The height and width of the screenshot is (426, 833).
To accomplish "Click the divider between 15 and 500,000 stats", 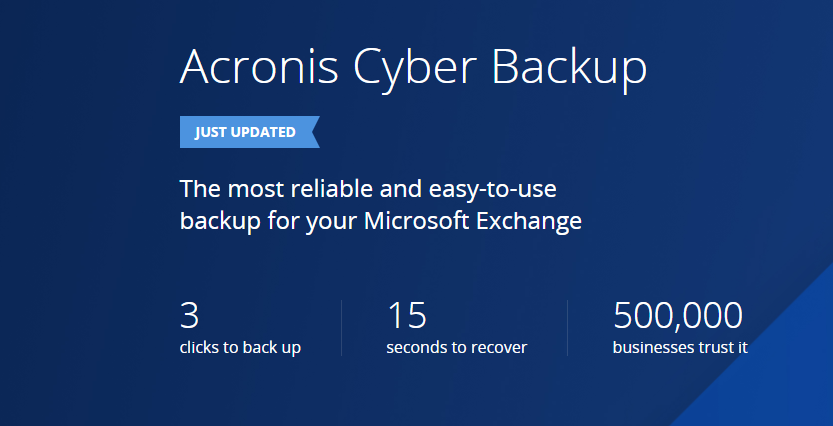I will pos(568,328).
